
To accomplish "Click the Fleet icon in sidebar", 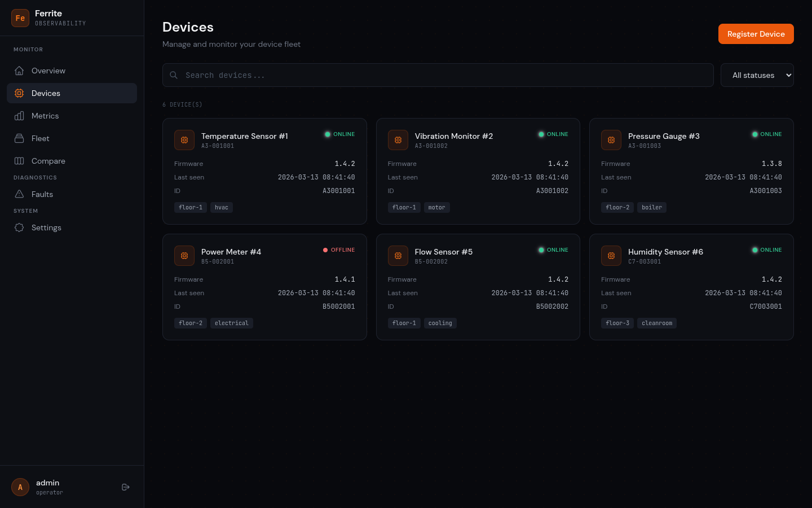I will pyautogui.click(x=19, y=138).
